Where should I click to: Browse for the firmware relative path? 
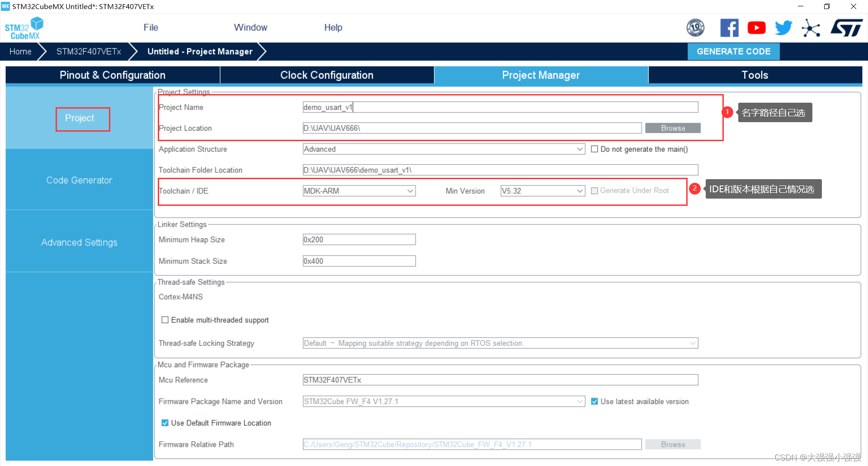673,444
